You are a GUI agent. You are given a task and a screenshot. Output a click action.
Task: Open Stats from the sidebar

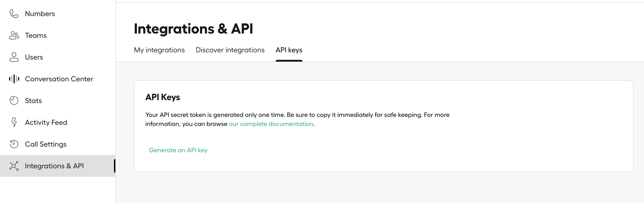(58, 101)
